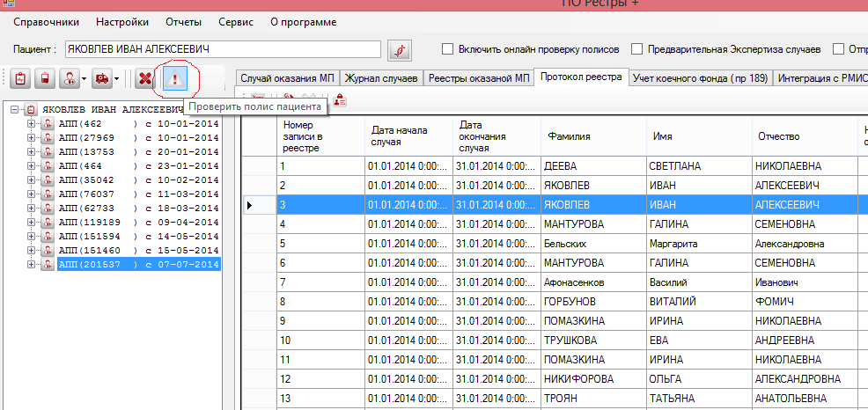
Task: Click the doctor icon on АПП(76037) row
Action: coord(48,194)
